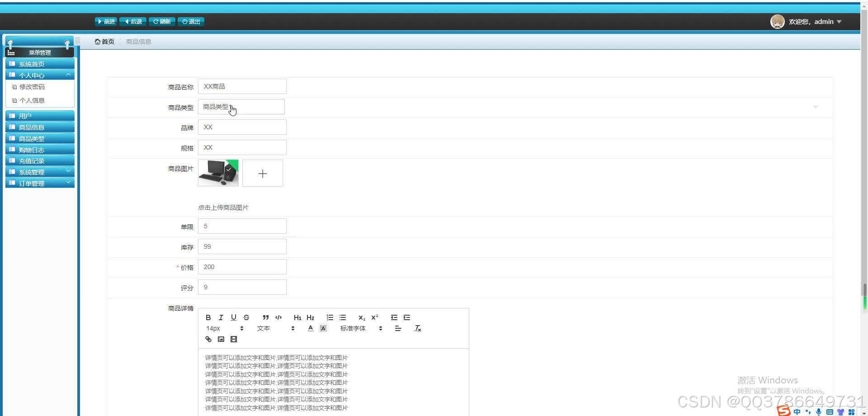Click the plus upload image tile
Screen dimensions: 868x416
(x=263, y=173)
